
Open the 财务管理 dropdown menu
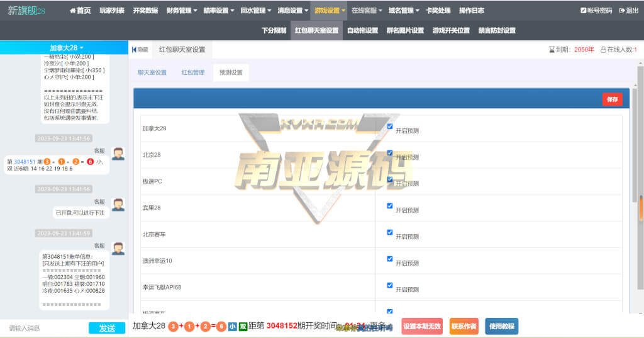point(181,11)
